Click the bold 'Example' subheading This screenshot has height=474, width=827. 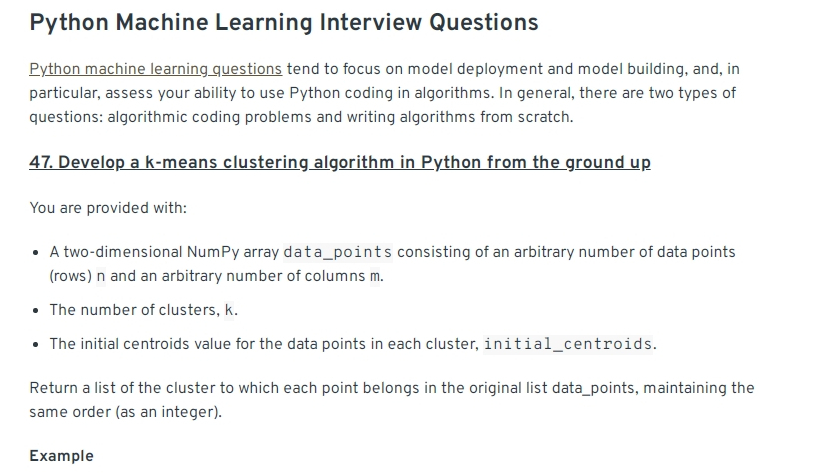(x=61, y=456)
